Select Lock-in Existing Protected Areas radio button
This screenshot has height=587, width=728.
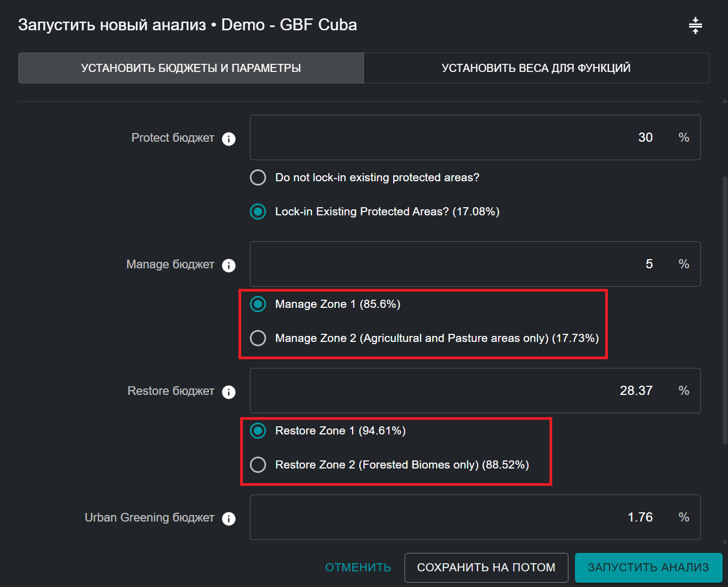pyautogui.click(x=258, y=212)
